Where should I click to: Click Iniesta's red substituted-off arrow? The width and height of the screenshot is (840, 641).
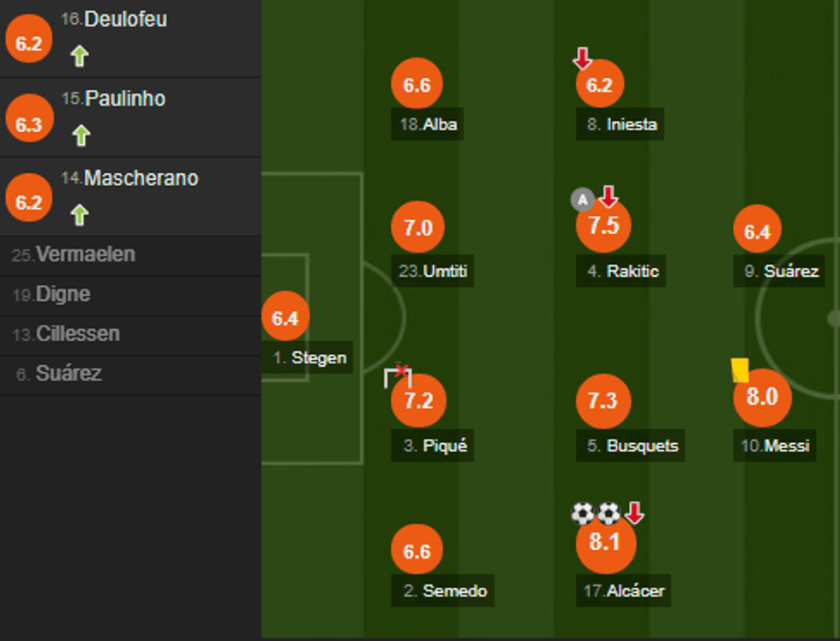(583, 58)
